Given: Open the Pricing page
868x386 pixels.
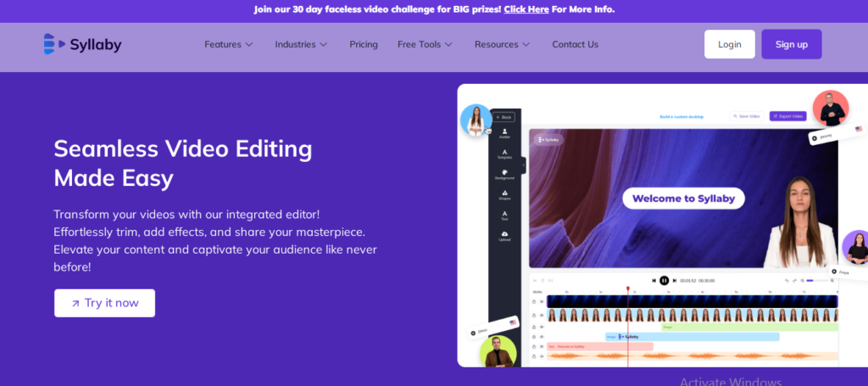Looking at the screenshot, I should (x=364, y=44).
